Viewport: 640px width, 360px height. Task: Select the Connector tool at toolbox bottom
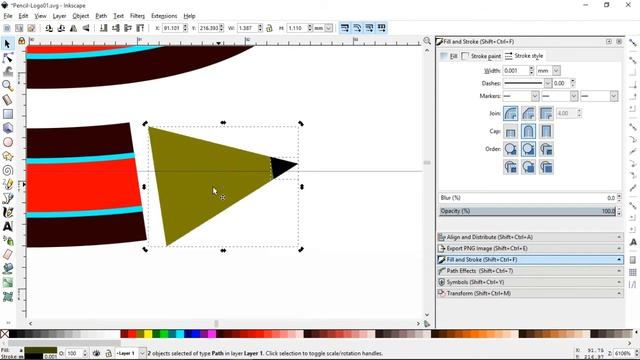click(x=7, y=297)
